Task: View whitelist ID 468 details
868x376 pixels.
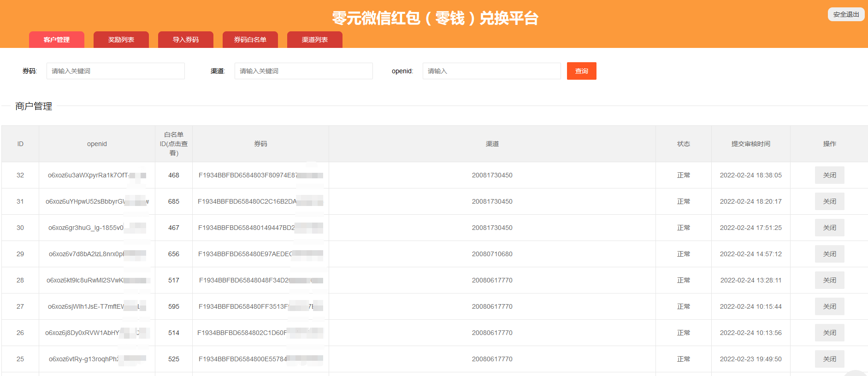Action: (174, 175)
